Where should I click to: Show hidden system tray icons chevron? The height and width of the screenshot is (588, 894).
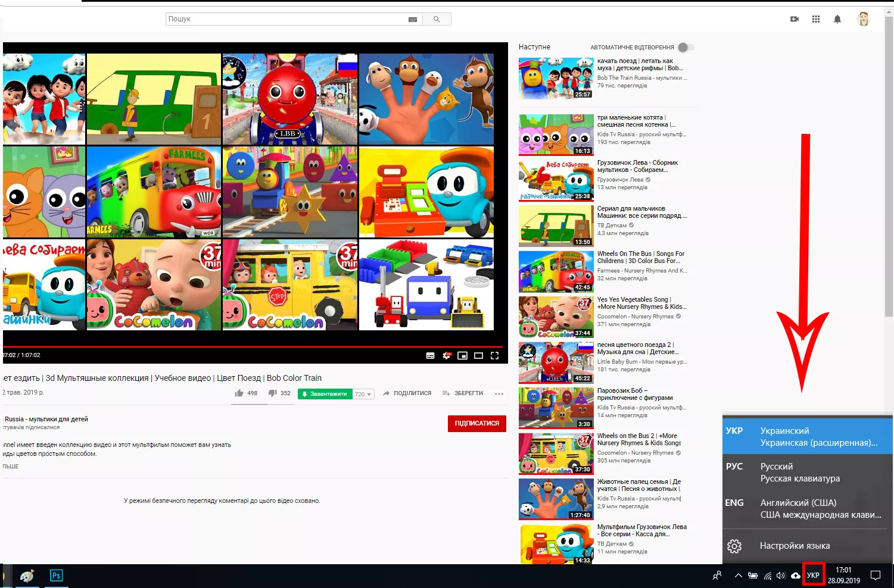[x=739, y=576]
